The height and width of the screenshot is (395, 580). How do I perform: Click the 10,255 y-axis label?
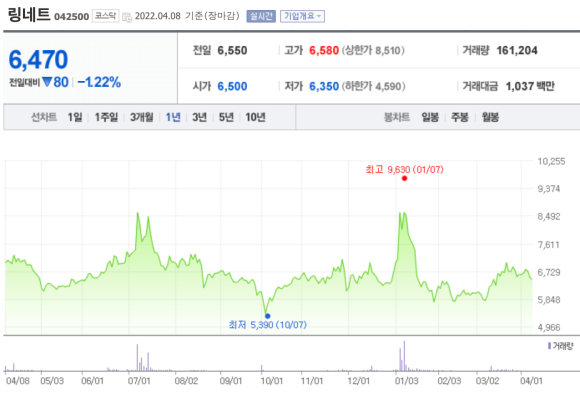click(551, 161)
